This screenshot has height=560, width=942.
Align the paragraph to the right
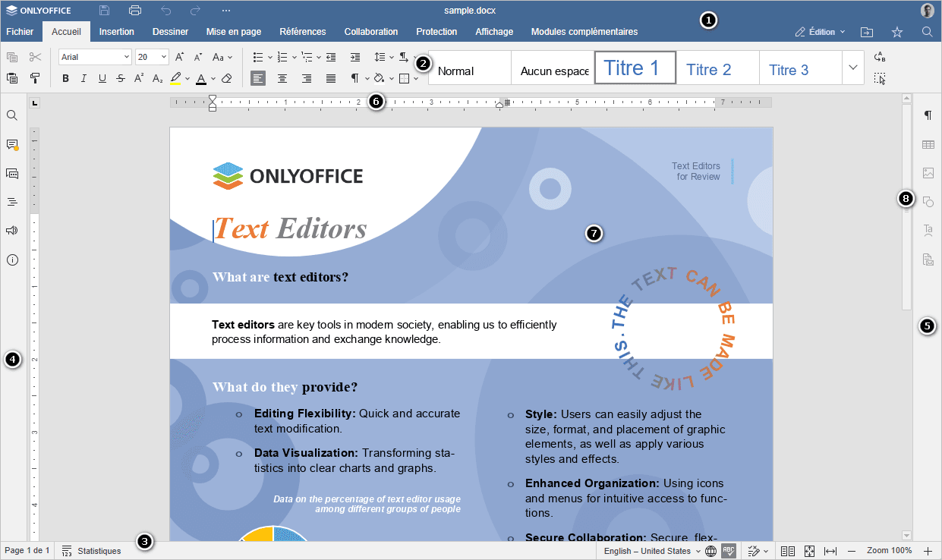point(307,78)
